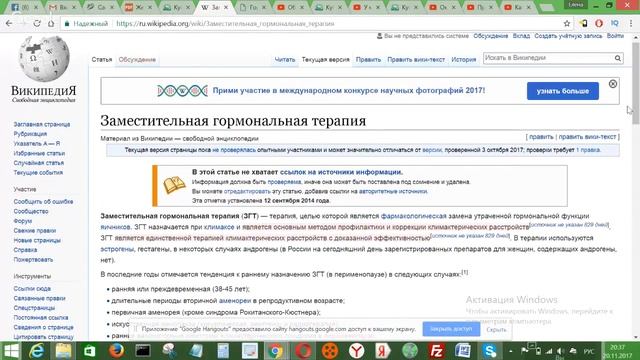640x360 pixels.
Task: Follow the эстрогены link in the article
Action: [117, 249]
